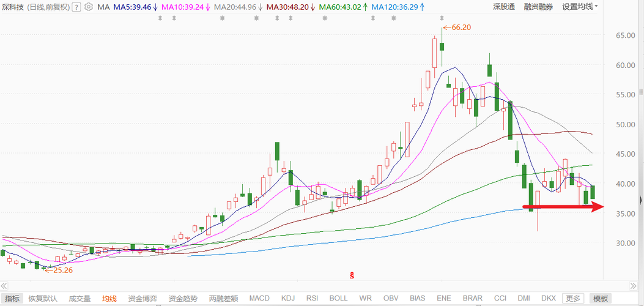Select the 指标 button
Image resolution: width=644 pixels, height=306 pixels.
pos(12,299)
